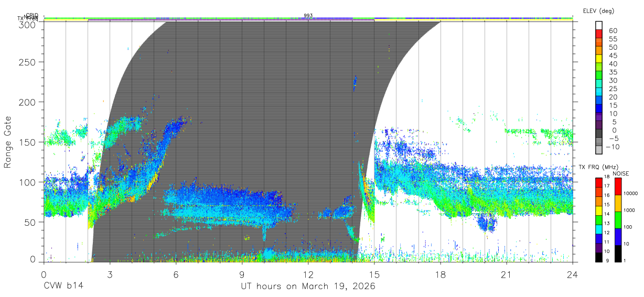
Task: Click the 150 tick on Range Gate axis
Action: (x=28, y=142)
